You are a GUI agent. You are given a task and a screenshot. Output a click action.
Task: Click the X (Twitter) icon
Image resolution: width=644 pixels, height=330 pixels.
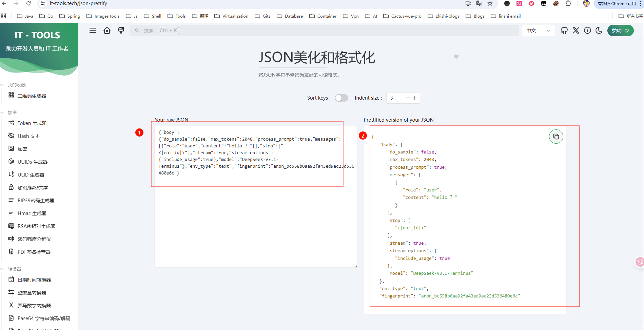click(576, 30)
